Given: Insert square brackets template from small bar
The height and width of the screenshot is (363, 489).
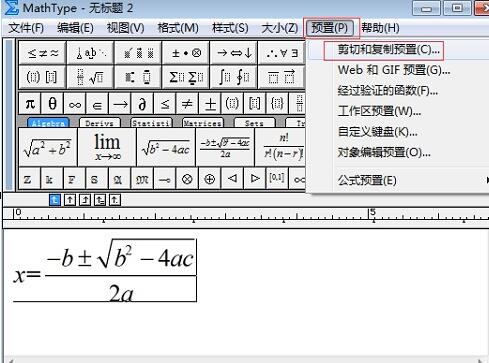Looking at the screenshot, I should pyautogui.click(x=255, y=104).
